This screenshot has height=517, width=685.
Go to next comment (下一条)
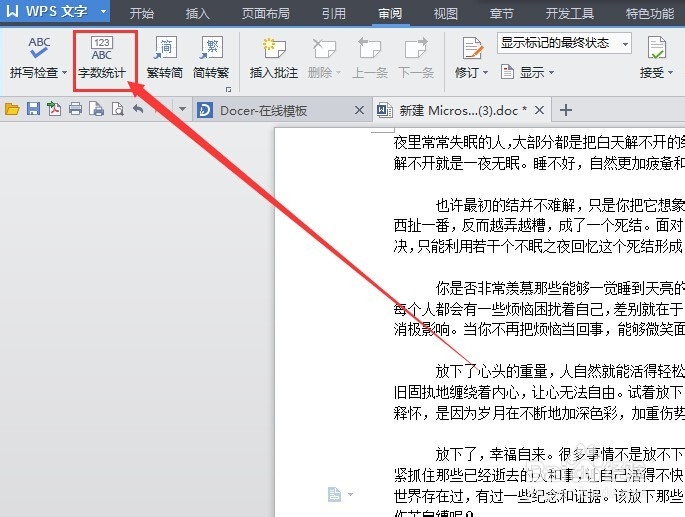point(416,58)
